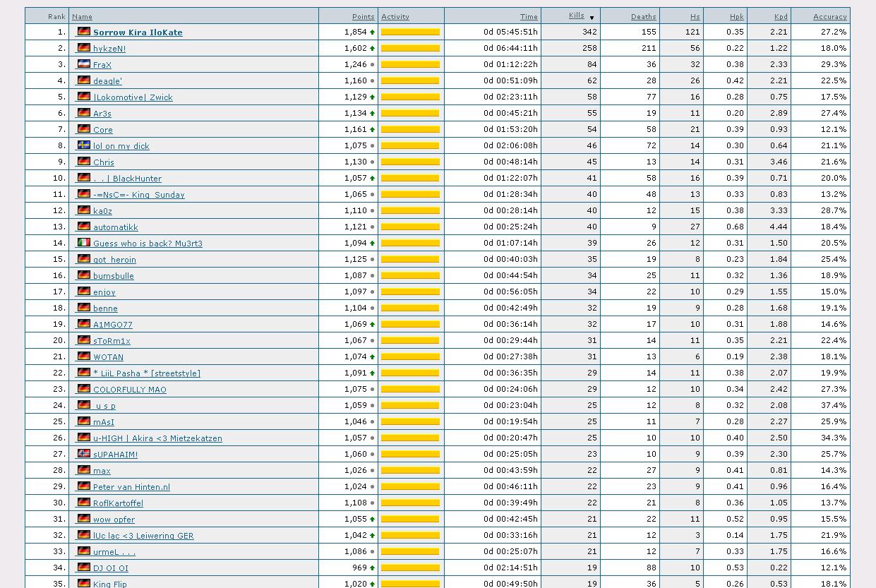
Task: Click the gray trend dot beside deagle' points
Action: pos(373,81)
